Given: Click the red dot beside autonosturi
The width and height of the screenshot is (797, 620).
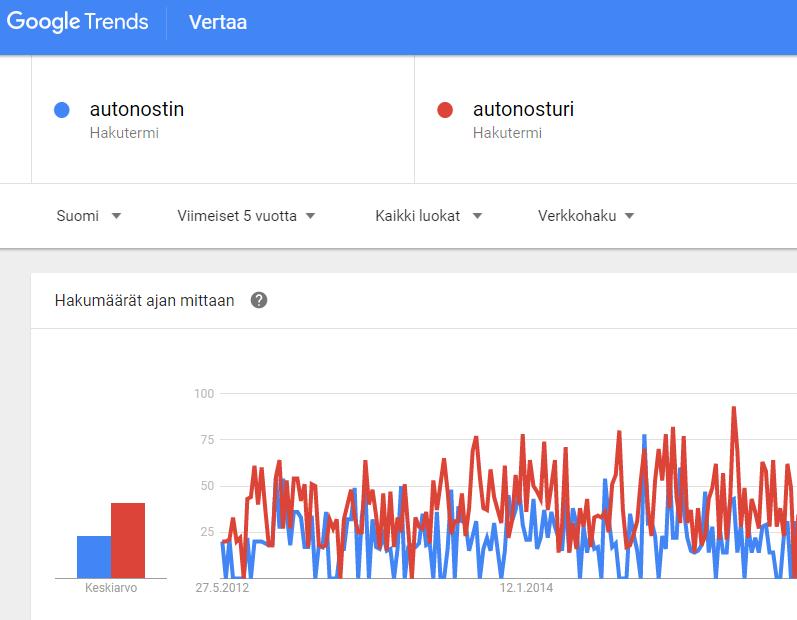Looking at the screenshot, I should coord(445,110).
